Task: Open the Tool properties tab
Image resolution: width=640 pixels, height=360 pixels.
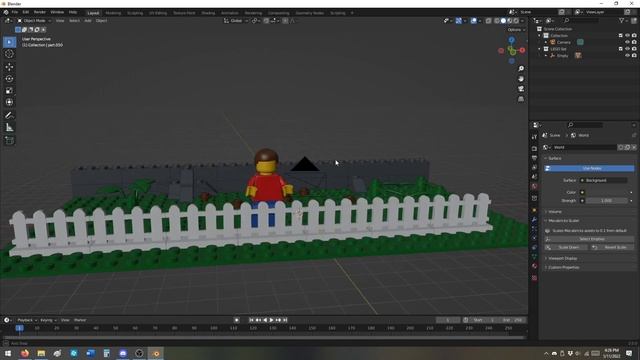Action: coord(534,137)
